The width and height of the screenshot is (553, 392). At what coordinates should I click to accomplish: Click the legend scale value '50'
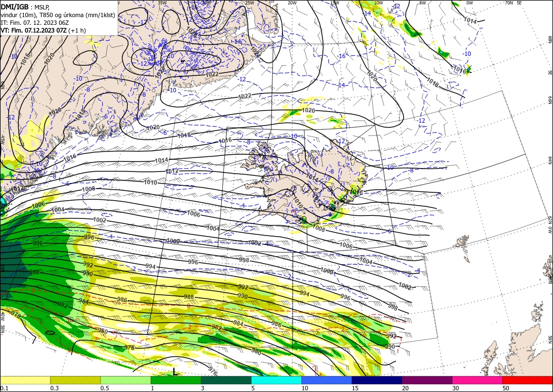pos(506,388)
